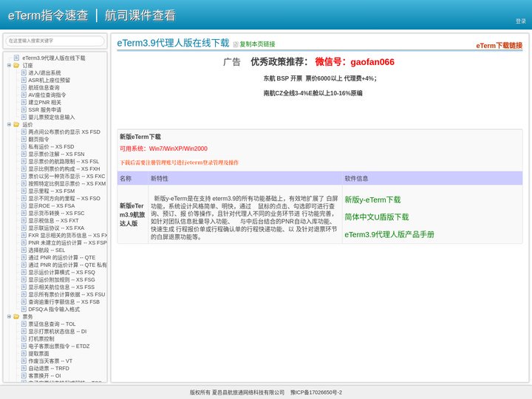This screenshot has width=532, height=399.
Task: Open tree item 显示票价的航路限制 XS FSL
Action: pos(64,162)
